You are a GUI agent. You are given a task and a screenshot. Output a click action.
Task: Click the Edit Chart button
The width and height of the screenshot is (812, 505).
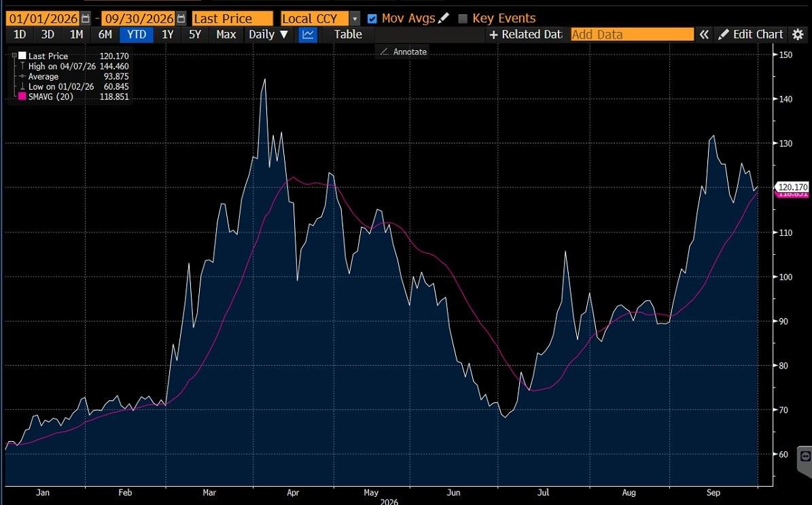point(751,35)
